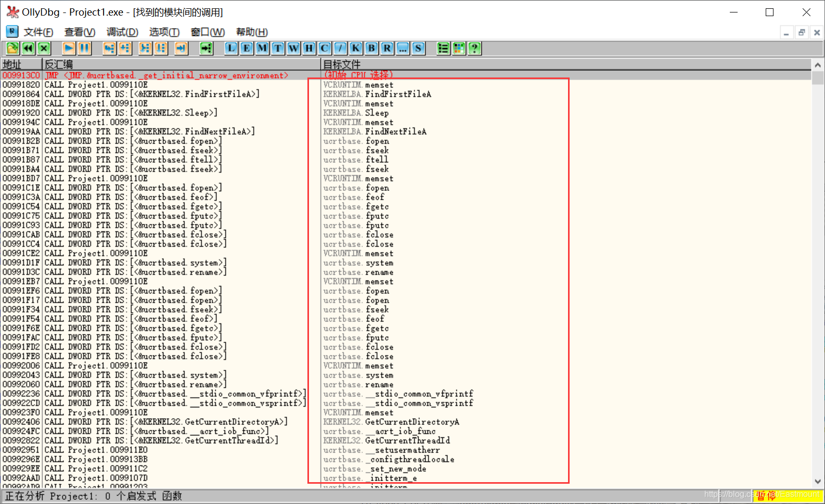
Task: Select row 00991D1F CALL ucrtbased.system
Action: [406, 263]
